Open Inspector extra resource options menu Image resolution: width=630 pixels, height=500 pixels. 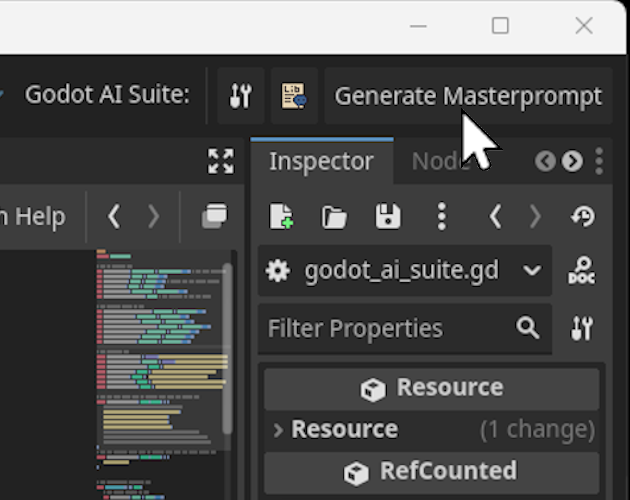coord(442,216)
